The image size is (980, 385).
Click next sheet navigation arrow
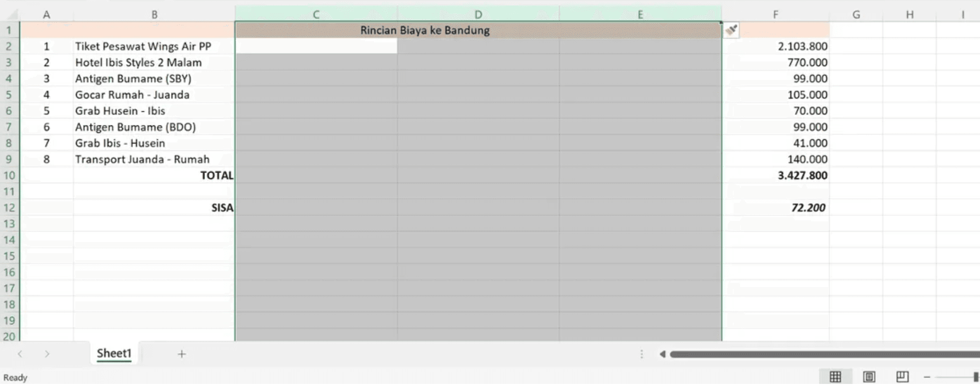(x=47, y=354)
